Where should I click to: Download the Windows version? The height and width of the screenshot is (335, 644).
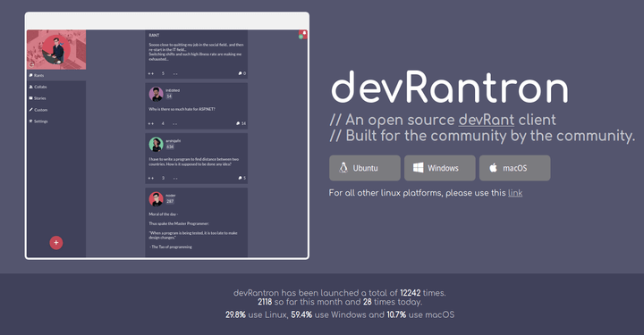coord(440,168)
